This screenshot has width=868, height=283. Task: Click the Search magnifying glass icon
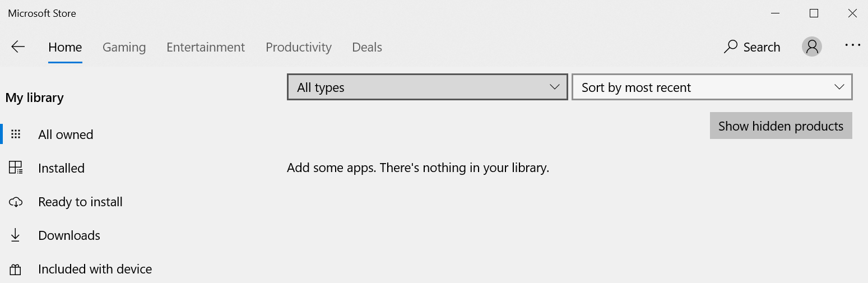(731, 47)
